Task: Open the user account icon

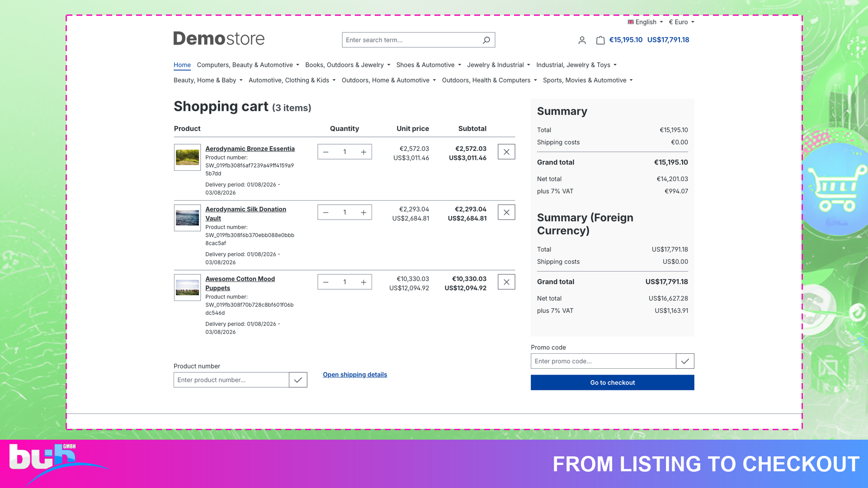Action: (x=582, y=40)
